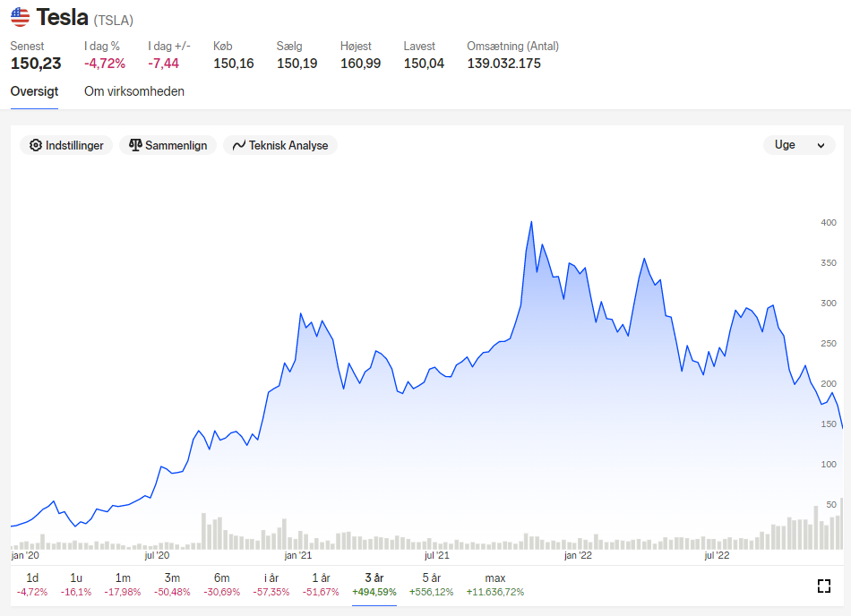Select the 6m time range
This screenshot has width=851, height=616.
coord(221,585)
